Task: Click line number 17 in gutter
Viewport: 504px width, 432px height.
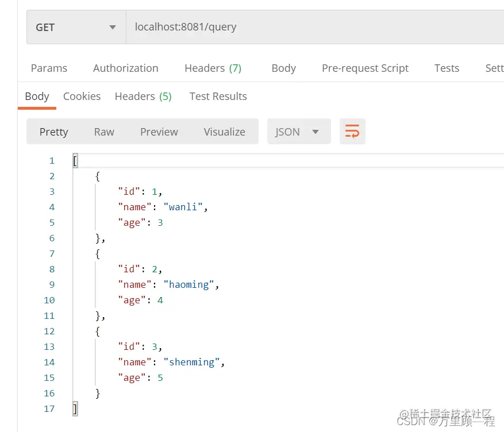Action: click(x=49, y=409)
